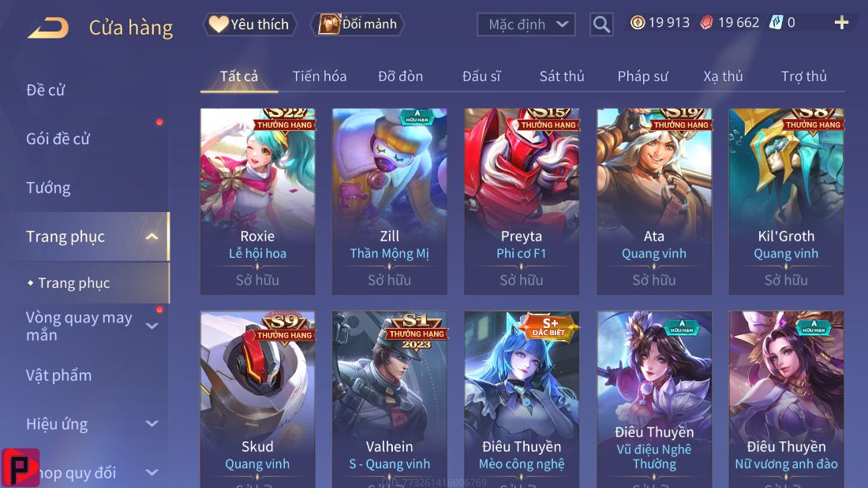
Task: Switch to the Pháp sư tab
Action: tap(642, 76)
